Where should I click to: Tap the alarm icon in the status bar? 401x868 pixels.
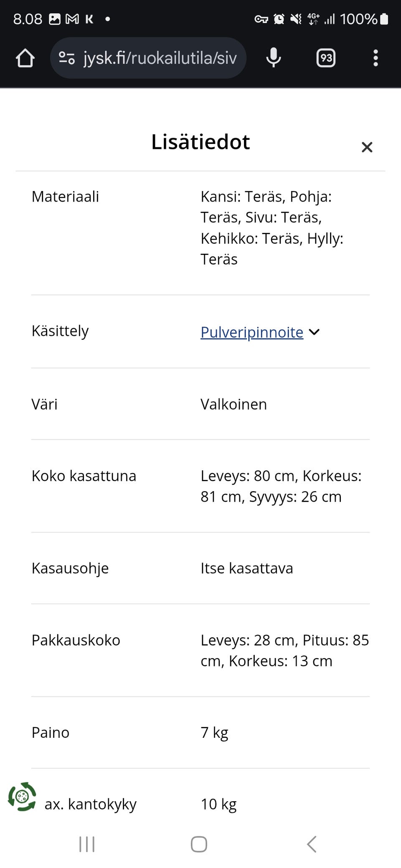(x=279, y=18)
